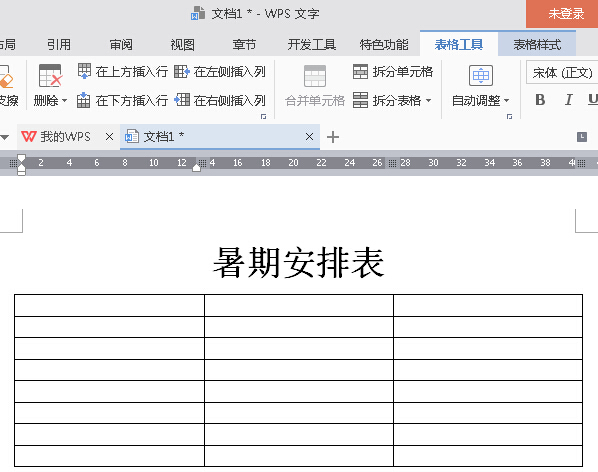Select the eraser tool icon

(x=5, y=77)
